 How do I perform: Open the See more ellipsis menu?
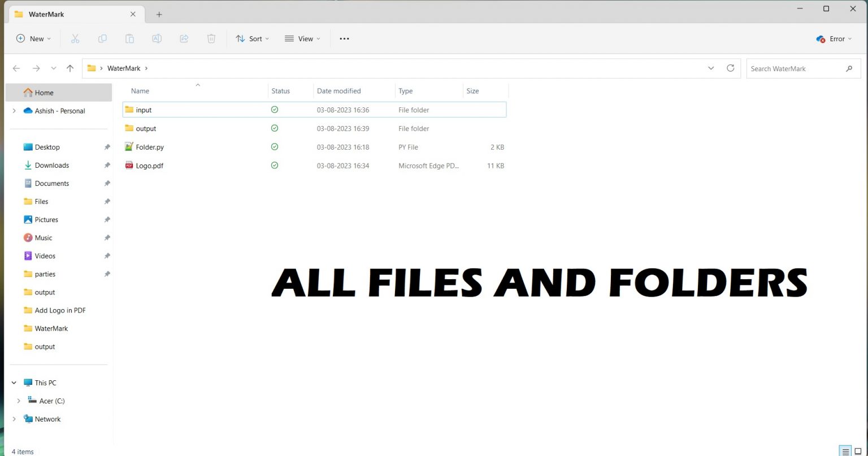pos(344,38)
